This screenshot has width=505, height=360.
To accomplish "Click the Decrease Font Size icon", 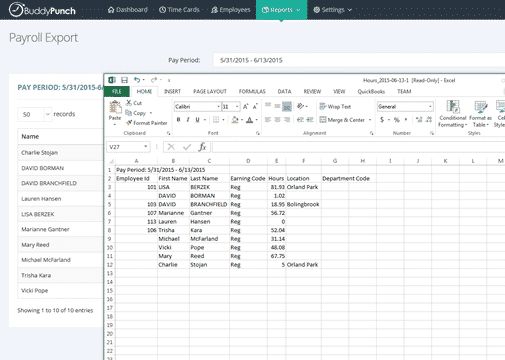I will click(255, 107).
